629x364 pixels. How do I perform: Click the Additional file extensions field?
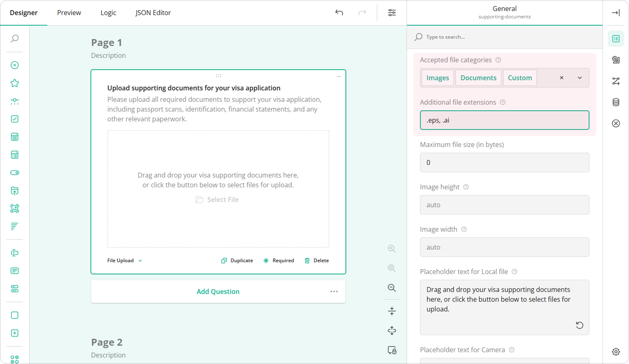click(x=504, y=120)
